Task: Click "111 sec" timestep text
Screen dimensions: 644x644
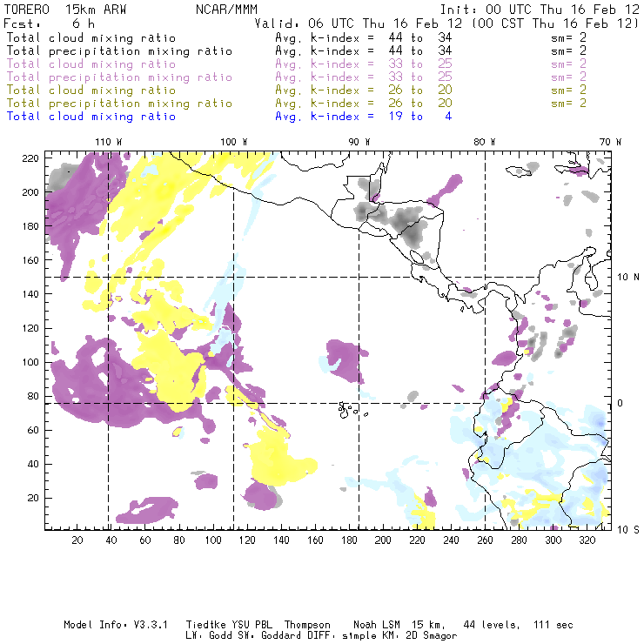Action: (553, 625)
